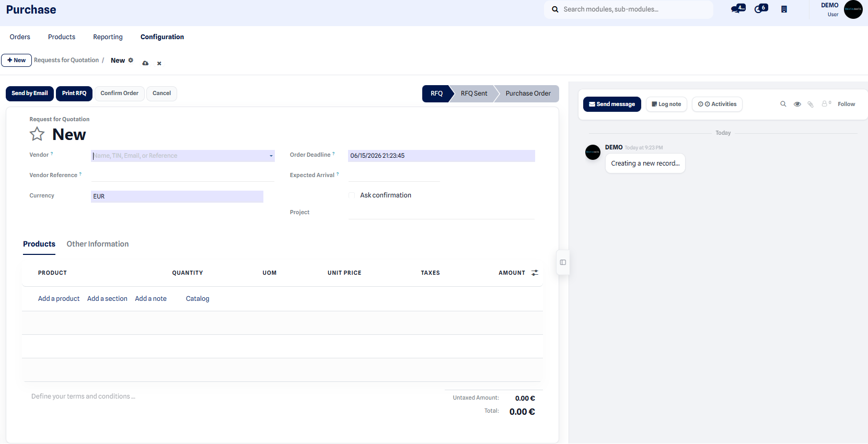Click the Send message button
The width and height of the screenshot is (868, 444).
click(612, 104)
